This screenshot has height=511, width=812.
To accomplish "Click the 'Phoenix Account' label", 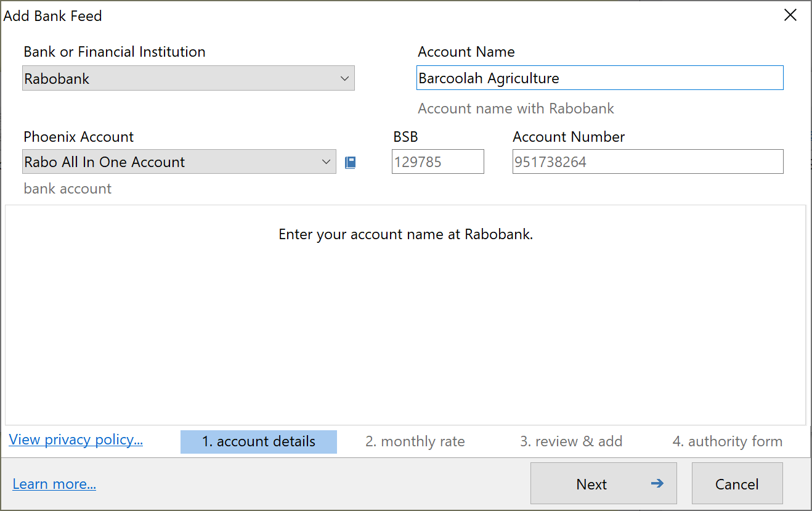I will point(79,137).
